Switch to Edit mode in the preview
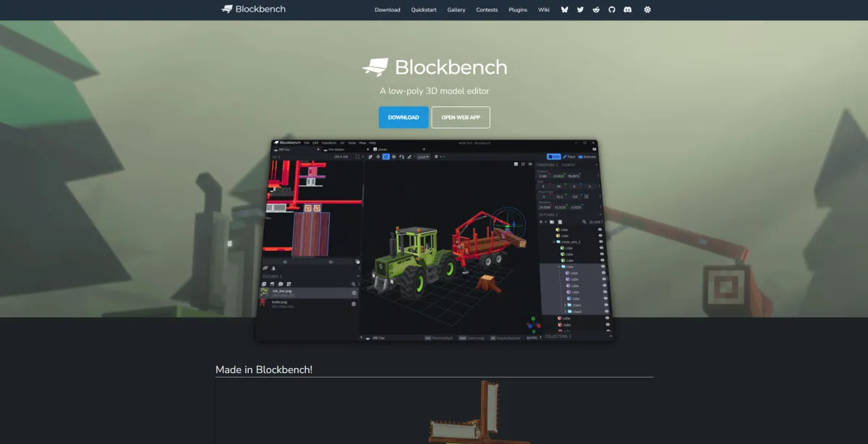 pyautogui.click(x=554, y=157)
